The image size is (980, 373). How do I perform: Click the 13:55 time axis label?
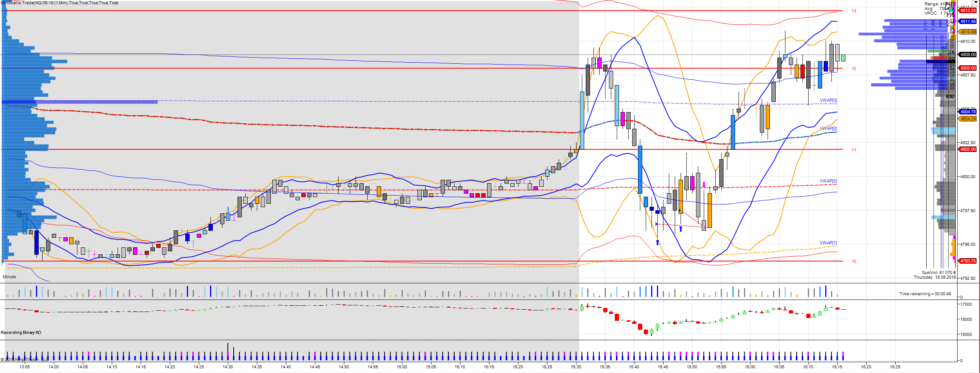coord(25,367)
